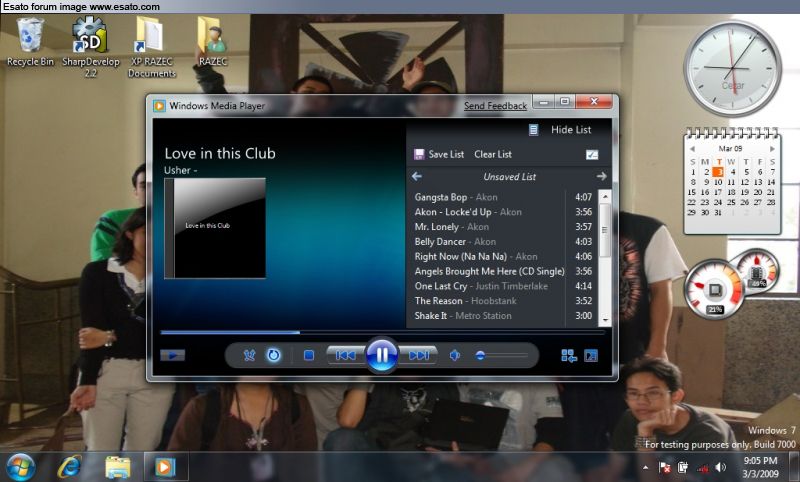Open the RAZEC user folder icon
800x482 pixels.
(213, 42)
